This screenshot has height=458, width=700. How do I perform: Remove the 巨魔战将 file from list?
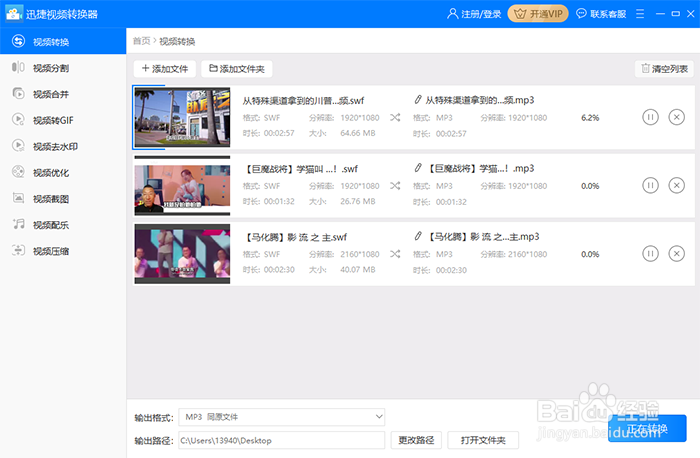[676, 185]
